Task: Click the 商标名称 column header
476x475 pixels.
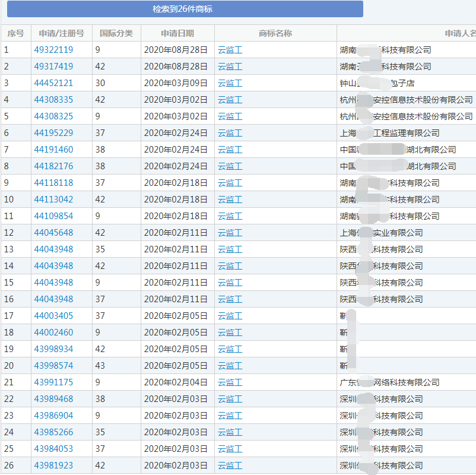Action: [276, 33]
